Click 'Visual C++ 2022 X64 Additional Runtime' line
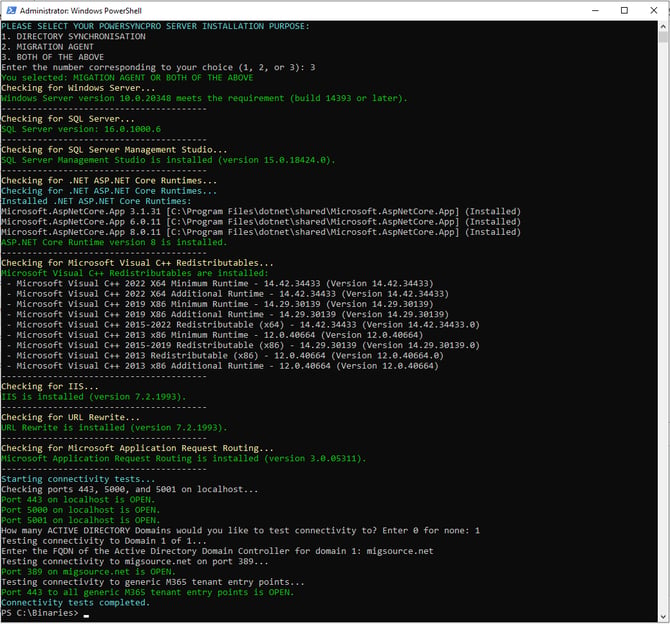Screen dimensions: 670x624 (x=228, y=293)
